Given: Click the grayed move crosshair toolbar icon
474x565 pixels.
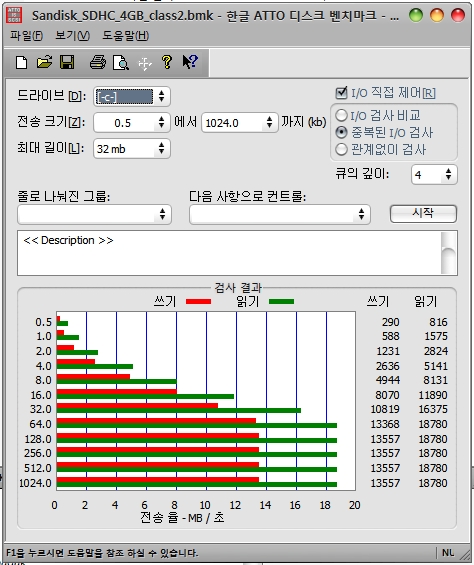Looking at the screenshot, I should point(145,64).
